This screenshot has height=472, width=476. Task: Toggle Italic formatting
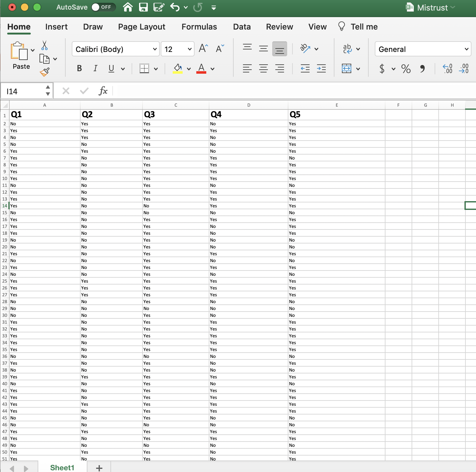click(96, 68)
